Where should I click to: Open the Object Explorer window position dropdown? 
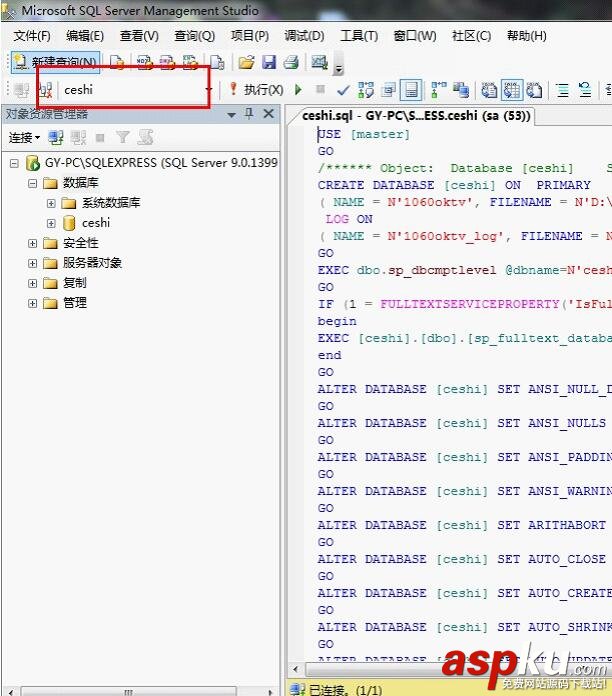coord(231,115)
